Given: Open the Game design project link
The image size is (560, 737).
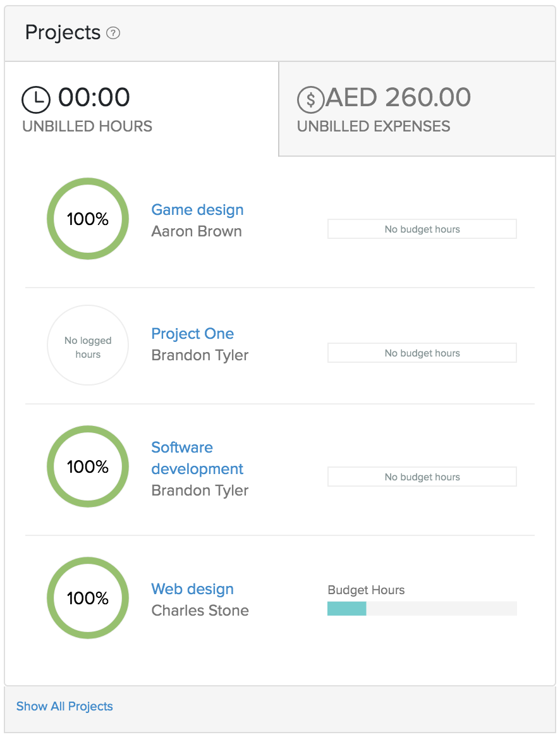Looking at the screenshot, I should (197, 210).
